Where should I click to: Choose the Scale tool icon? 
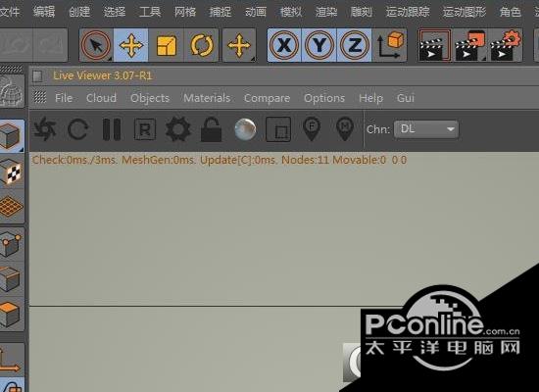[167, 45]
